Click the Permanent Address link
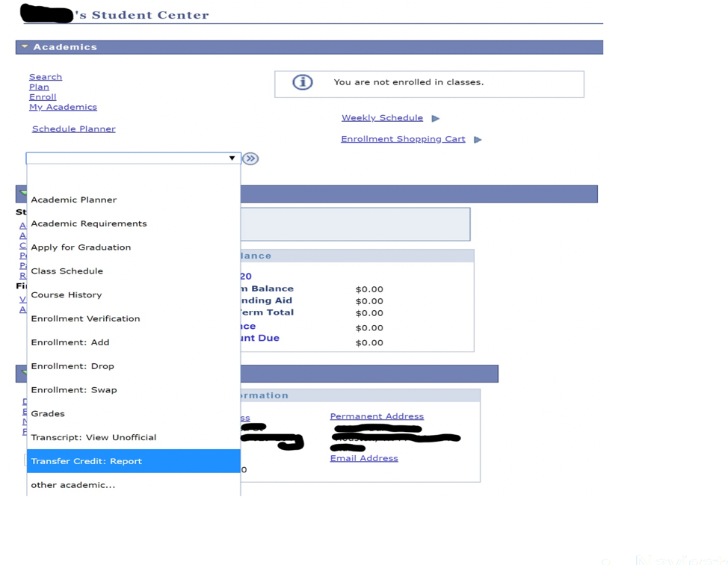This screenshot has width=728, height=565. pos(377,416)
